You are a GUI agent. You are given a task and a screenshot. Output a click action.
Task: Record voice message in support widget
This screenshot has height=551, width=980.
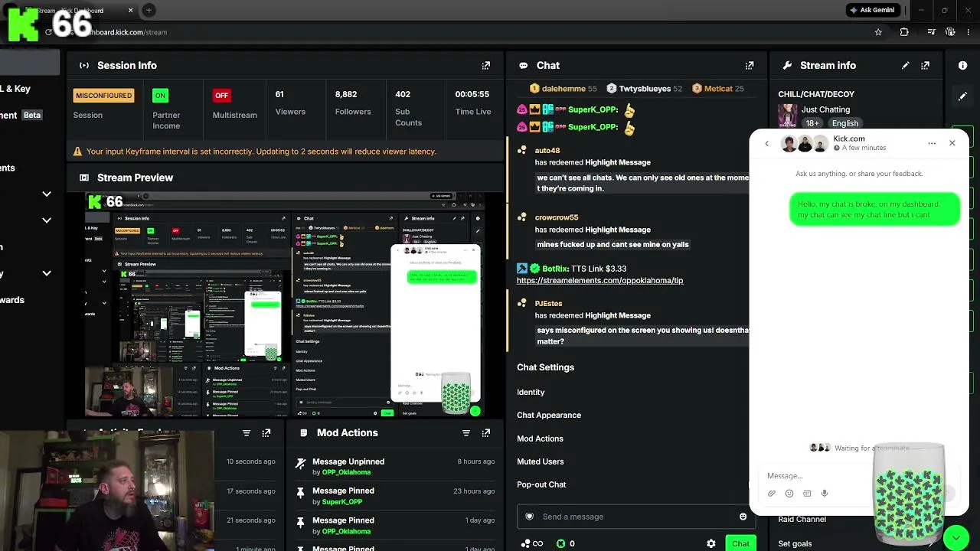click(x=825, y=494)
